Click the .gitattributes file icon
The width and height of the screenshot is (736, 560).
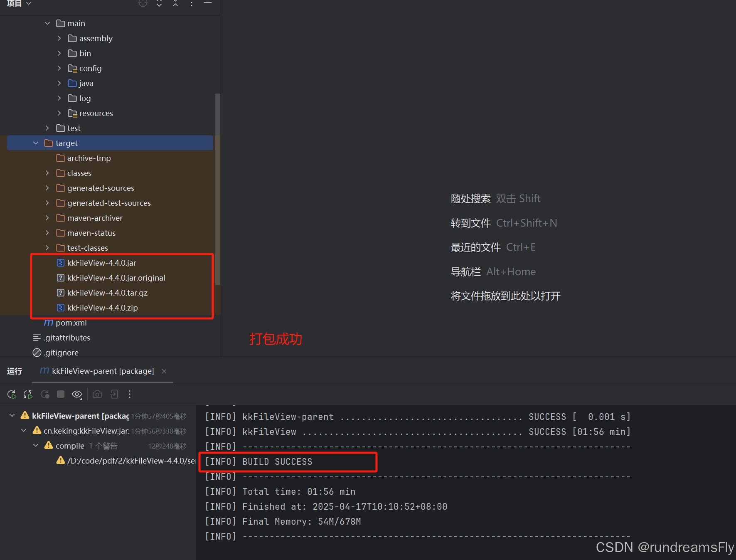click(x=37, y=338)
